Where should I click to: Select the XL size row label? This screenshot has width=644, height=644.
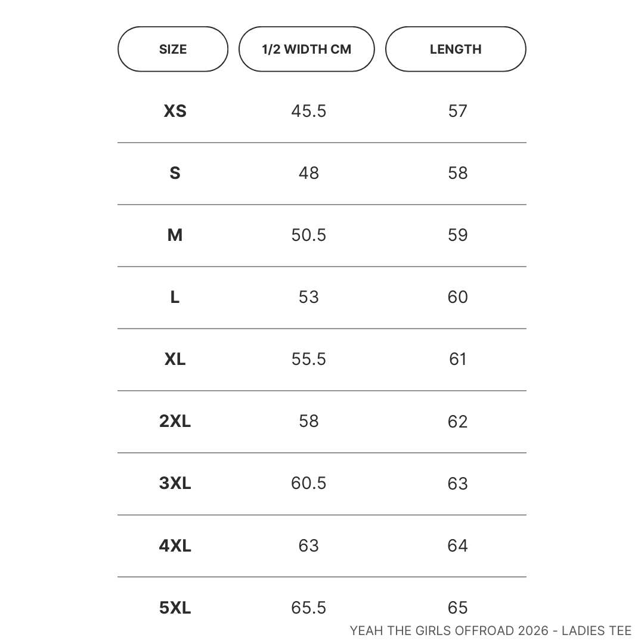[x=175, y=359]
